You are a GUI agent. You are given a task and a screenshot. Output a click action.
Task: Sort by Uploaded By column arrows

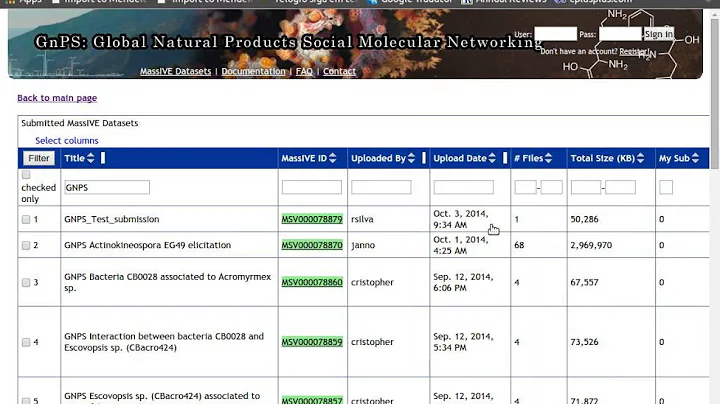pos(411,158)
